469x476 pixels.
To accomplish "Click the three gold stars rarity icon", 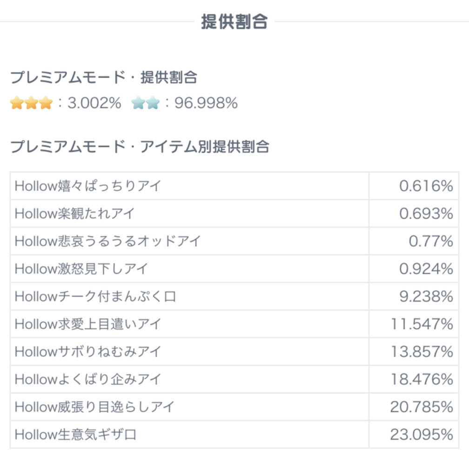I will tap(31, 103).
